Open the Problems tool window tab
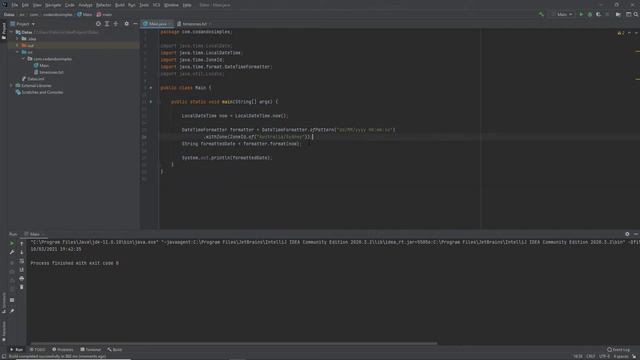The image size is (640, 360). point(63,350)
